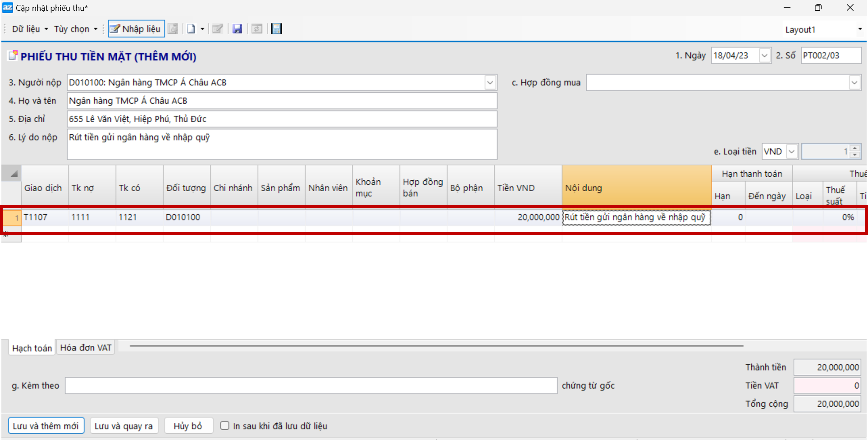
Task: Click the grayed edit pencil icon
Action: coord(217,29)
